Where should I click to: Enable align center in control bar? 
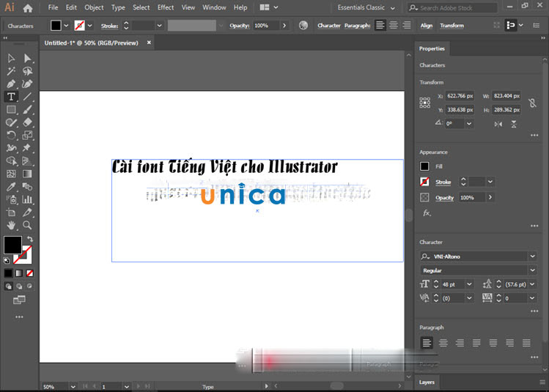[394, 25]
